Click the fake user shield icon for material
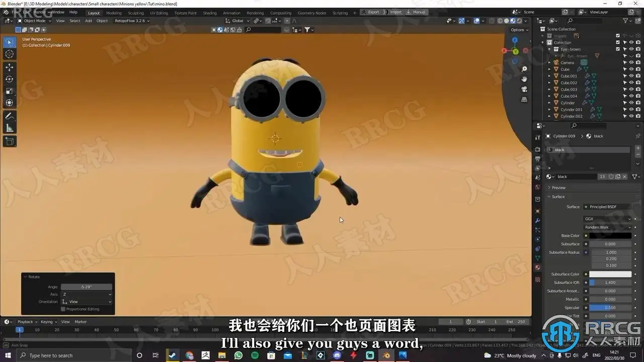This screenshot has height=362, width=644. (611, 176)
